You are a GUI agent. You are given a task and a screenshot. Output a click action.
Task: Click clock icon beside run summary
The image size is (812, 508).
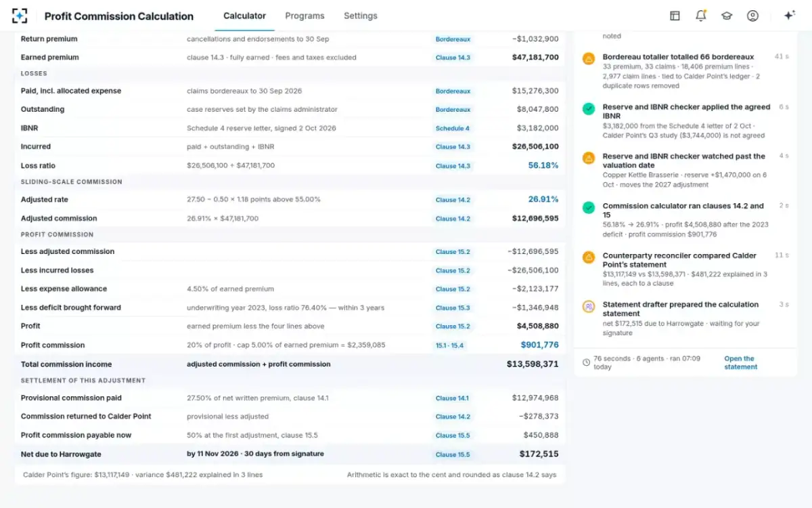pyautogui.click(x=586, y=362)
